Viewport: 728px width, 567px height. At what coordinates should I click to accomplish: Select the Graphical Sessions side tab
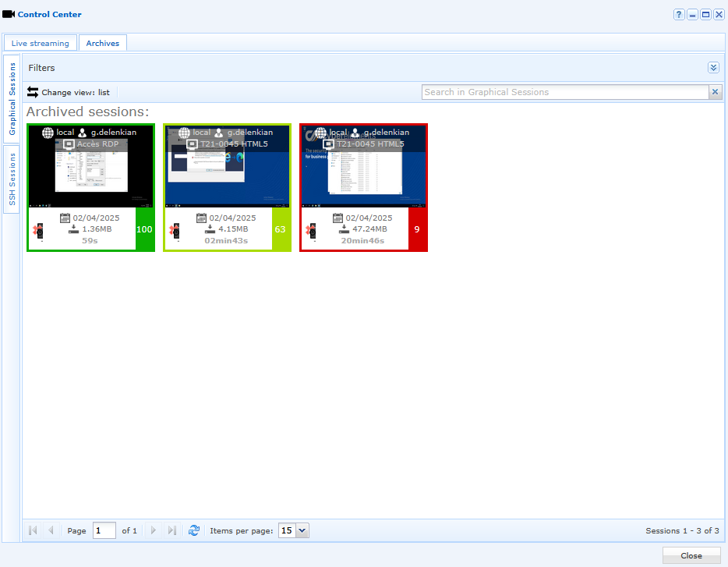12,98
